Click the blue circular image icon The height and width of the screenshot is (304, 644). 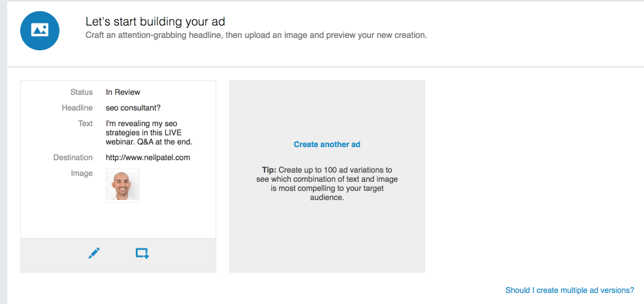[40, 31]
